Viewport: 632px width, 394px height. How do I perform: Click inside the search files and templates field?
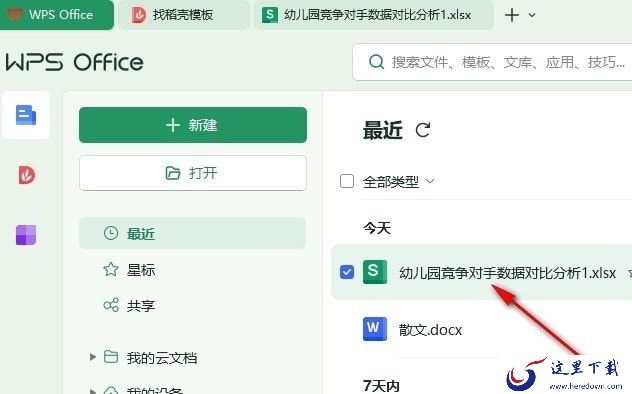[x=493, y=62]
